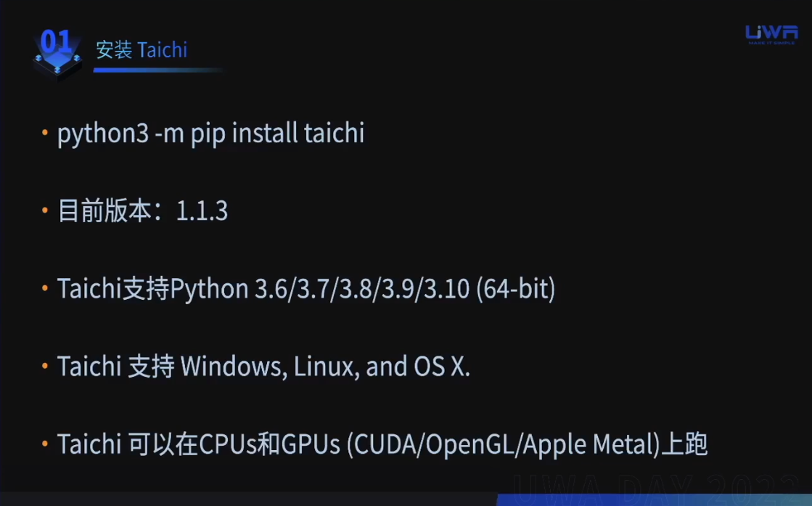
Task: Click the orange bullet before Taichi支持Python line
Action: pyautogui.click(x=45, y=288)
